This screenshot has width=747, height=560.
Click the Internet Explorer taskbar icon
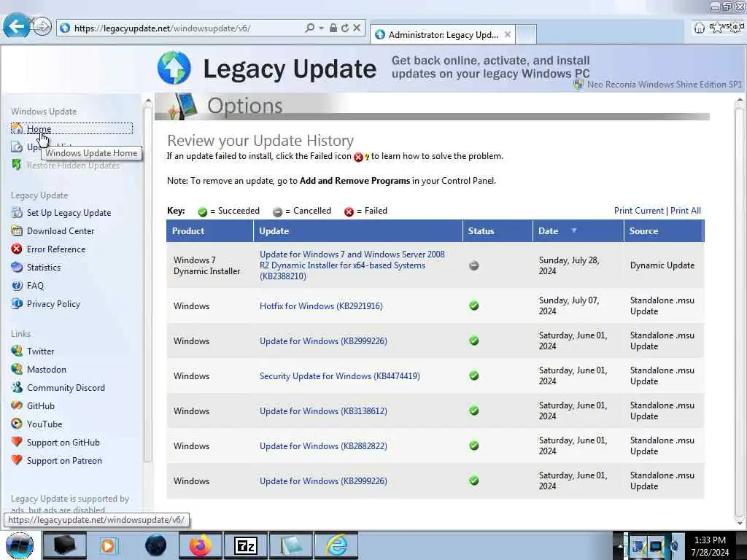point(337,545)
